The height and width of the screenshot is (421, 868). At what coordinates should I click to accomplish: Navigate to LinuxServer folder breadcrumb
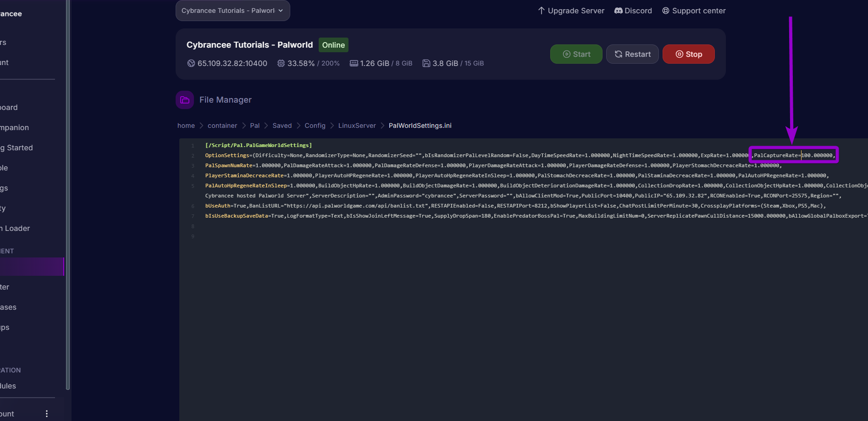[357, 126]
